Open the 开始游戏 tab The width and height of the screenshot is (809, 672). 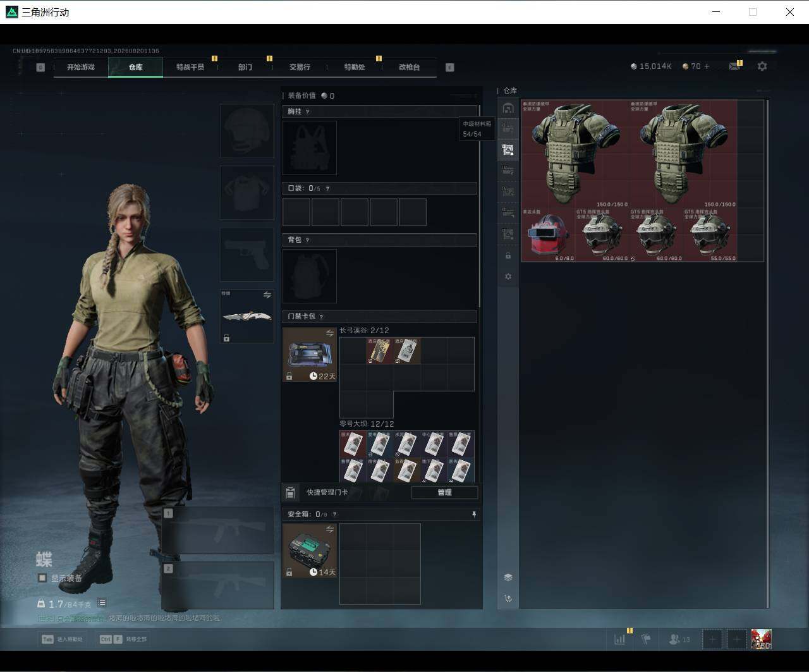coord(81,67)
